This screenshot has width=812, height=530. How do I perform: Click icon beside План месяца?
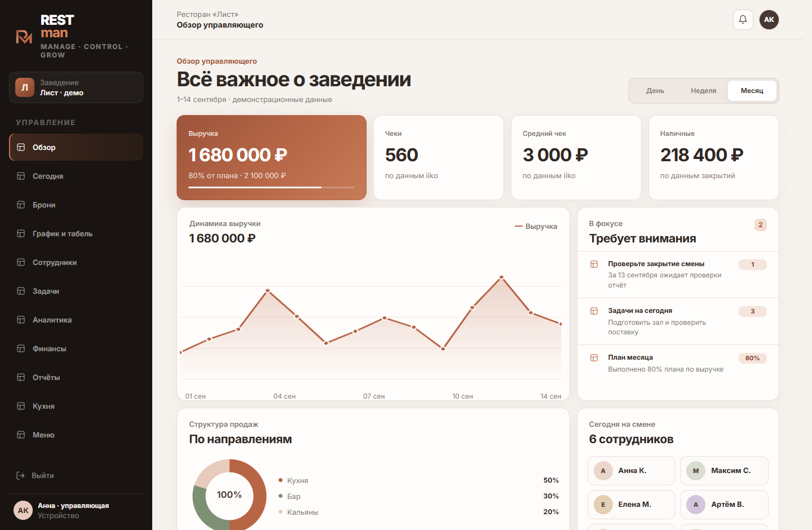[x=594, y=357]
